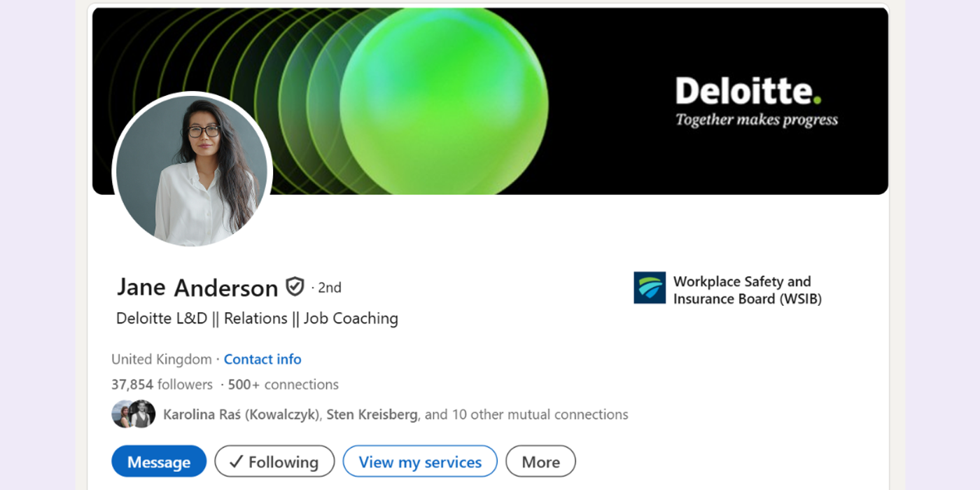This screenshot has width=980, height=490.
Task: Send Jane a message
Action: (159, 461)
